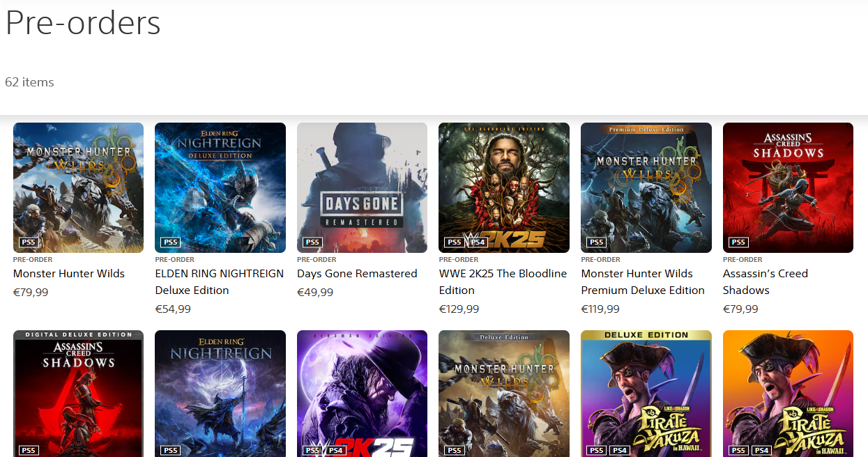Open second-row Monster Hunter Wilds Deluxe Edition cover
This screenshot has width=868, height=457.
pyautogui.click(x=504, y=394)
